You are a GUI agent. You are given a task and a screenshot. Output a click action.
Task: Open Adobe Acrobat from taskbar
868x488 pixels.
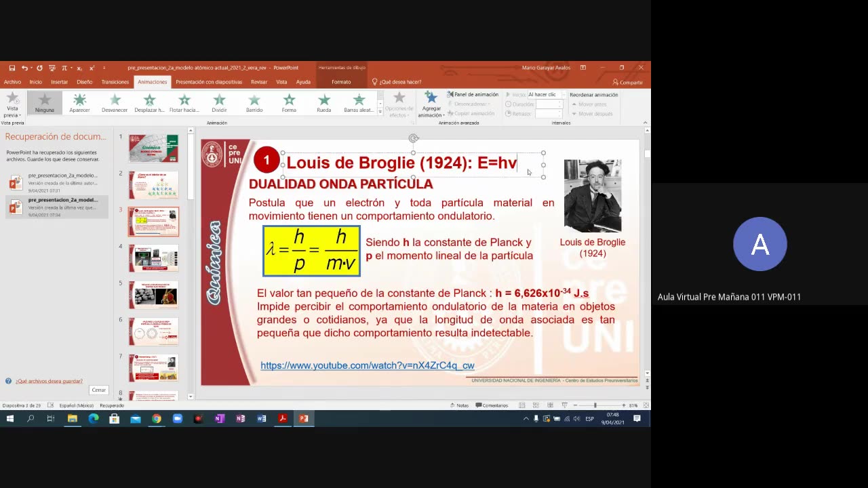coord(283,419)
